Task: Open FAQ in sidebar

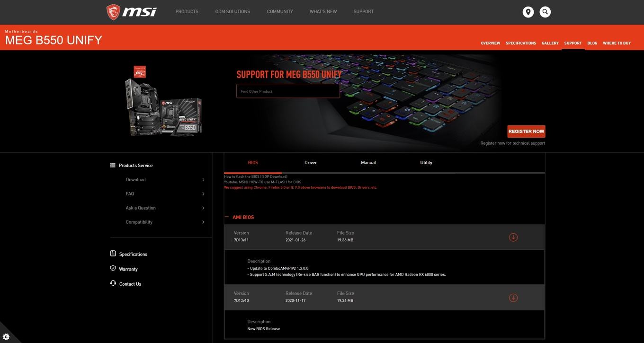Action: pos(130,194)
